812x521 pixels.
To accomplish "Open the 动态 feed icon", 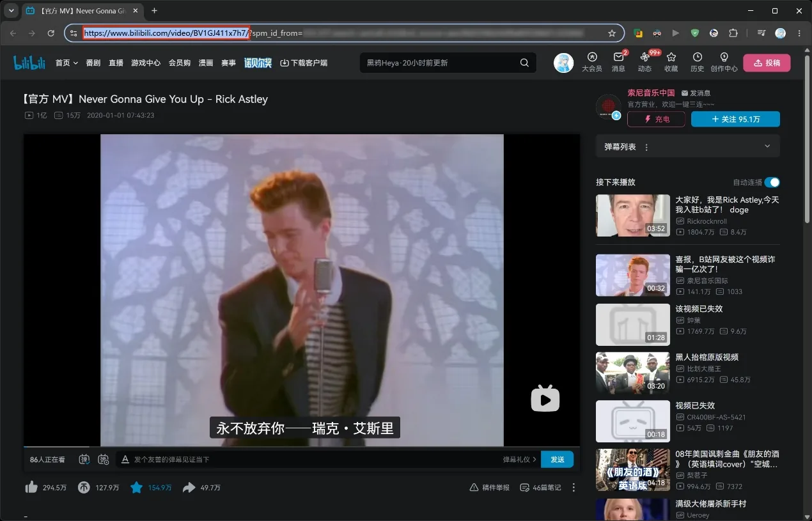I will (x=644, y=63).
